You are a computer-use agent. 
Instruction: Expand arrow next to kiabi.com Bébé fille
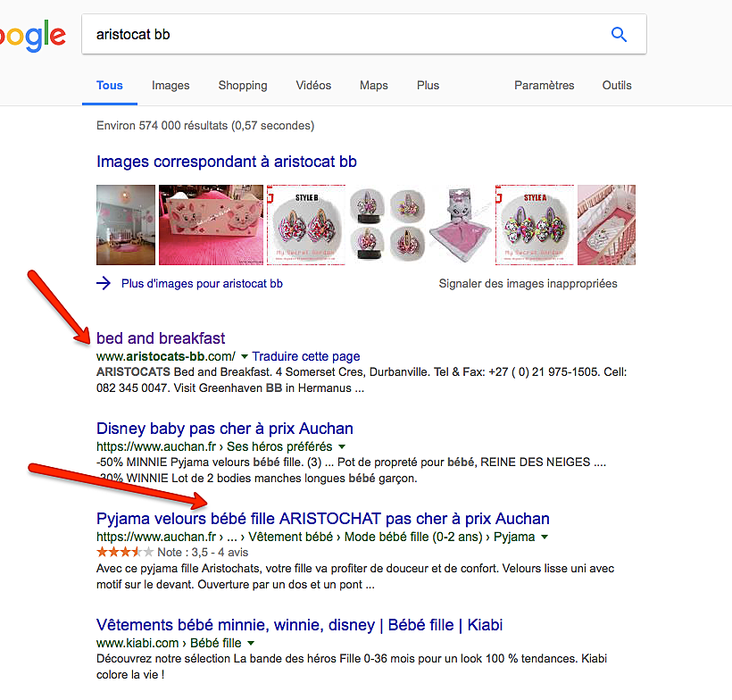click(251, 644)
